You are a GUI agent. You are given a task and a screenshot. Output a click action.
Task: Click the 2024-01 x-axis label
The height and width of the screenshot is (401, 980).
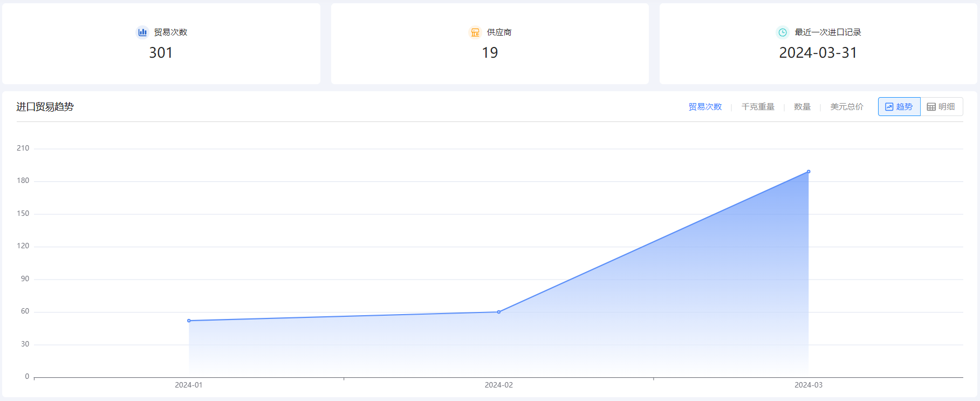point(189,385)
